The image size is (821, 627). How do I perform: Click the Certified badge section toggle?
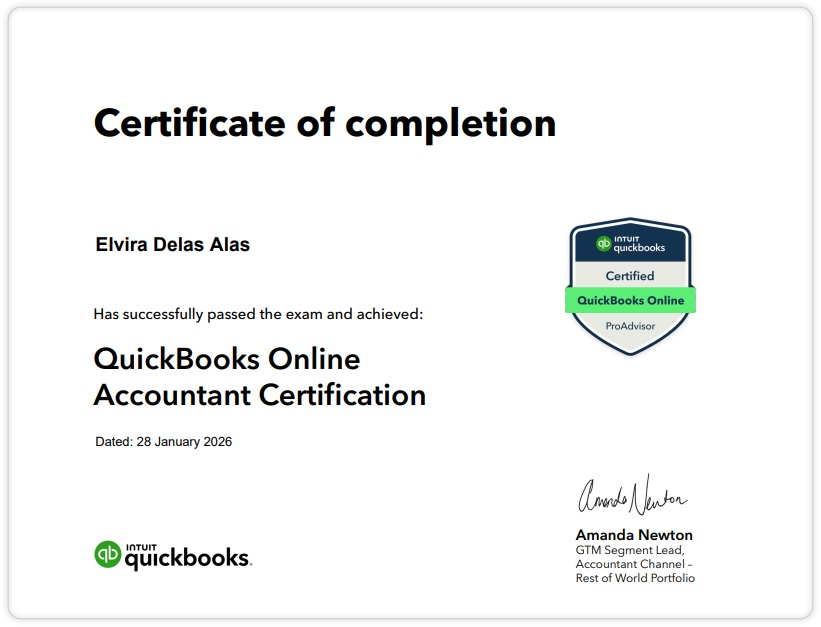pos(630,275)
